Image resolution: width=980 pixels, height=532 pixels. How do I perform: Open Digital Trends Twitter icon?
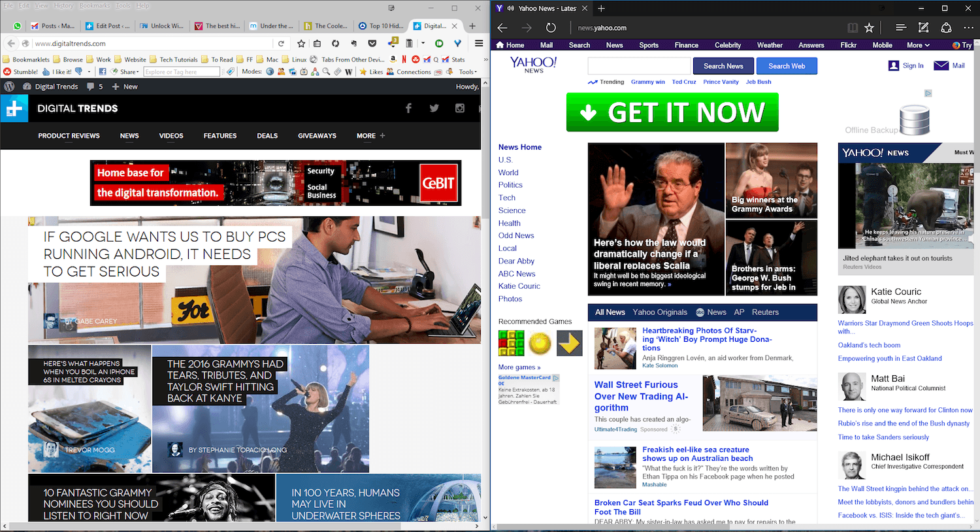(x=434, y=108)
